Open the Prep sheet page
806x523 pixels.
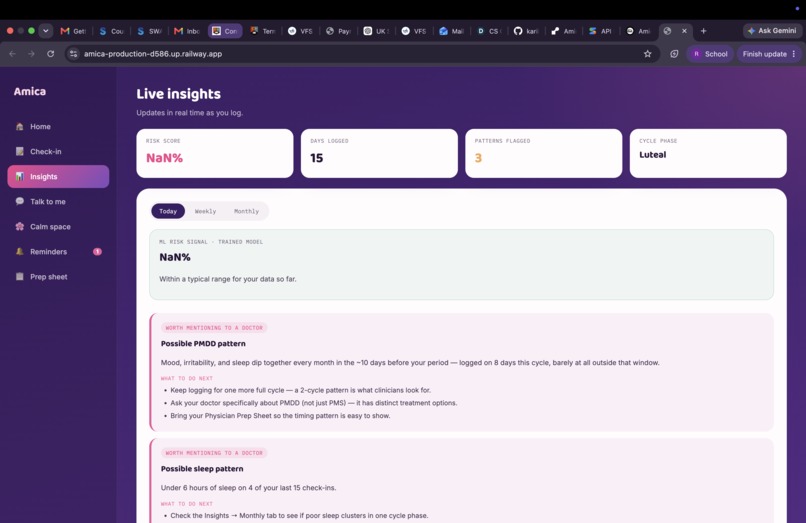[x=58, y=277]
